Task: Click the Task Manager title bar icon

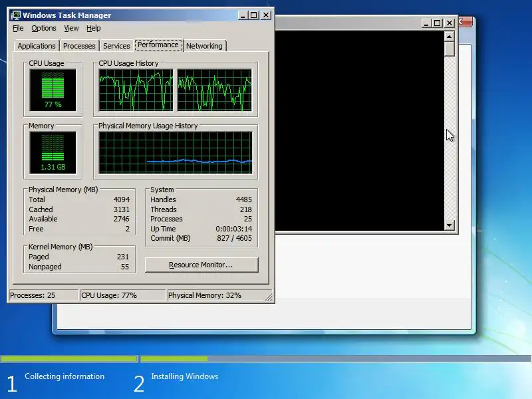Action: click(x=15, y=15)
